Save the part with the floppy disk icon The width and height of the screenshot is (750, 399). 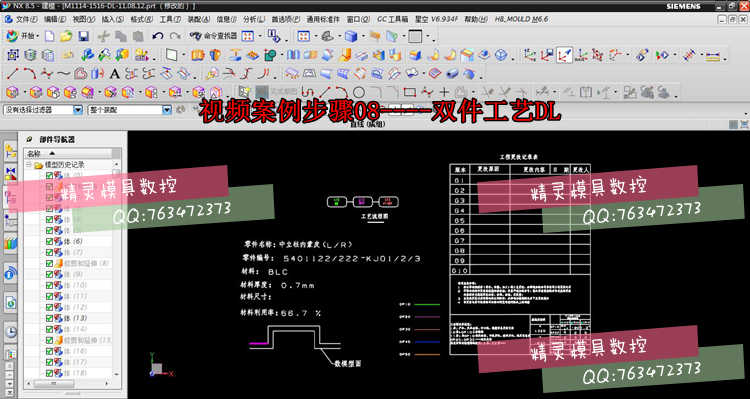pos(83,36)
